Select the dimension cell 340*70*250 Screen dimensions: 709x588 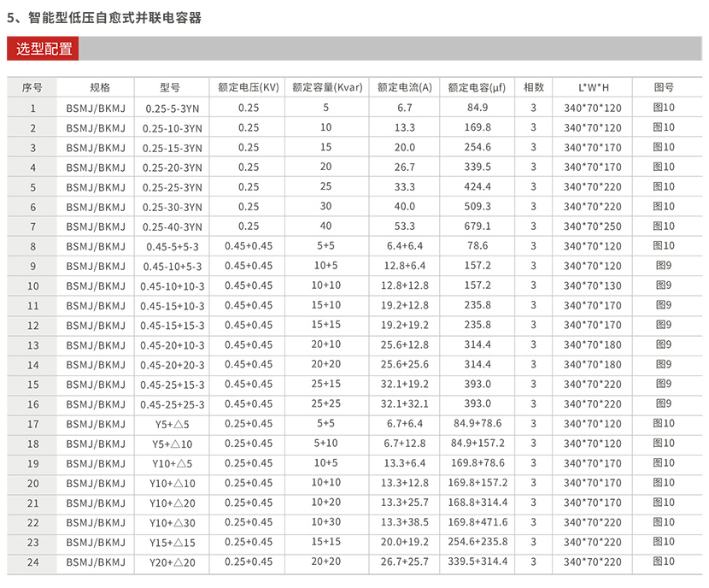pos(593,226)
